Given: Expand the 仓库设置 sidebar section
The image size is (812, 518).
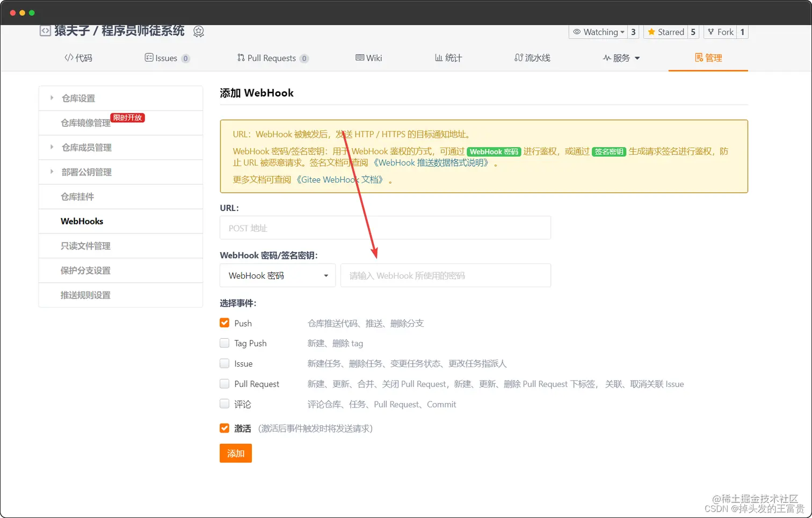Looking at the screenshot, I should click(x=121, y=98).
